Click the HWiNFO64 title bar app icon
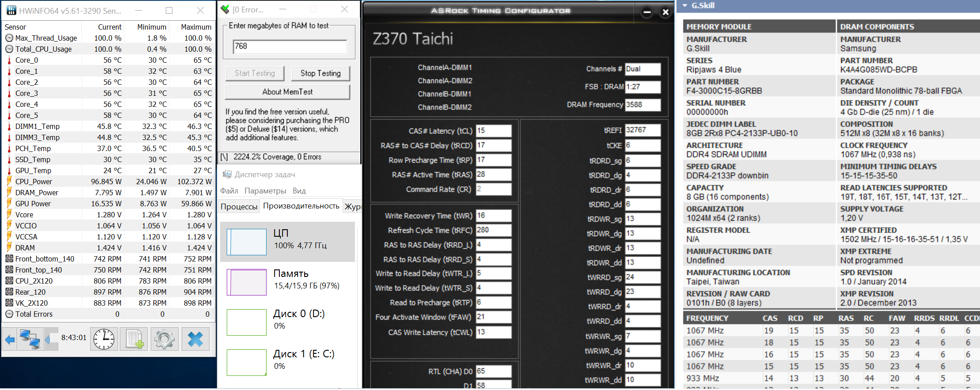 click(11, 10)
